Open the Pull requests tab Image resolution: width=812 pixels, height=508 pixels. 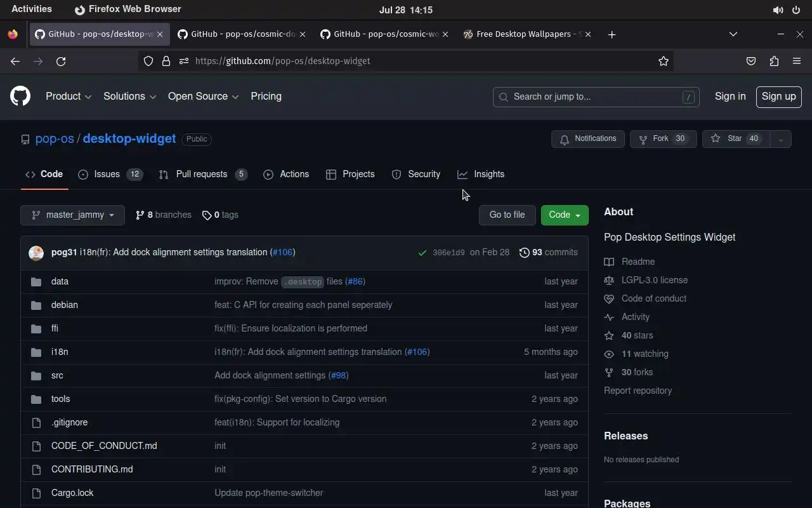pos(203,174)
